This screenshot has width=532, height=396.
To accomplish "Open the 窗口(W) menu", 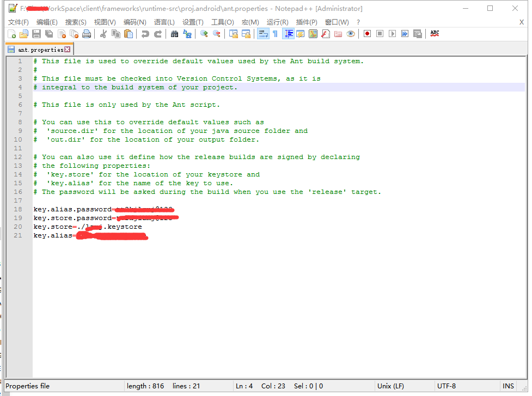I will (x=337, y=22).
